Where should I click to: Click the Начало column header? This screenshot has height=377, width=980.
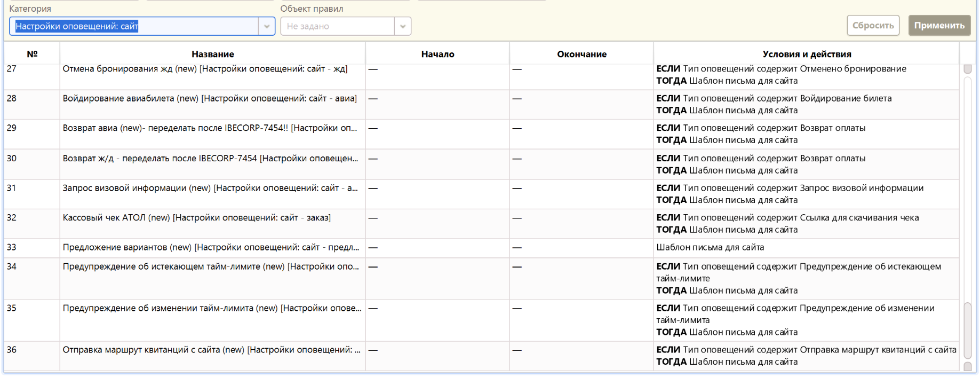tap(437, 54)
